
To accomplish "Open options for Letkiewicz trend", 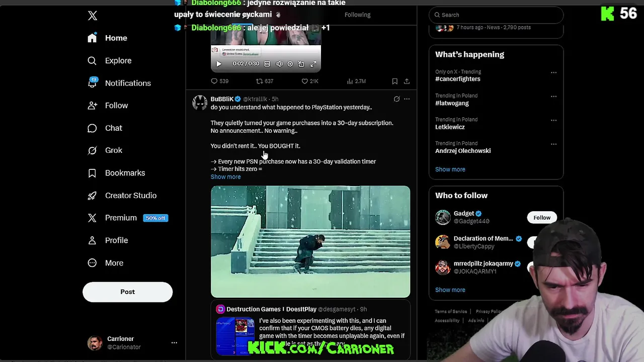I will click(553, 120).
